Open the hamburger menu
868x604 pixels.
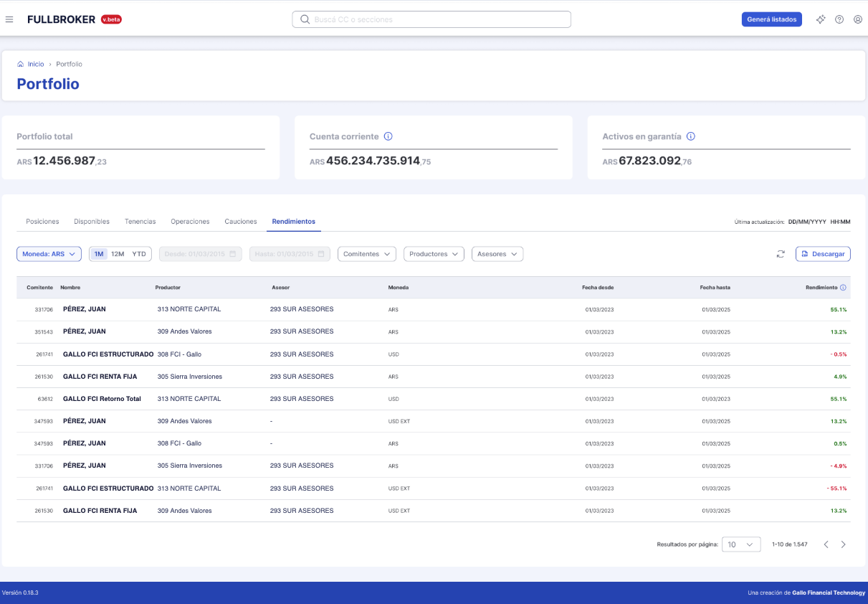[9, 19]
